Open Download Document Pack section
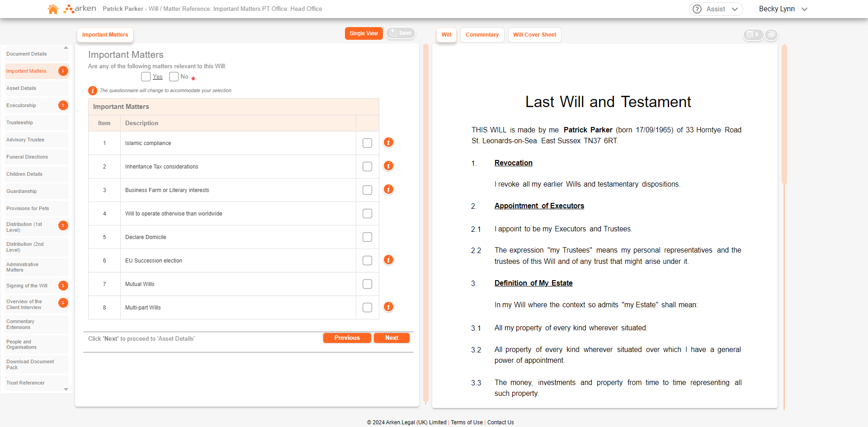 click(x=37, y=365)
